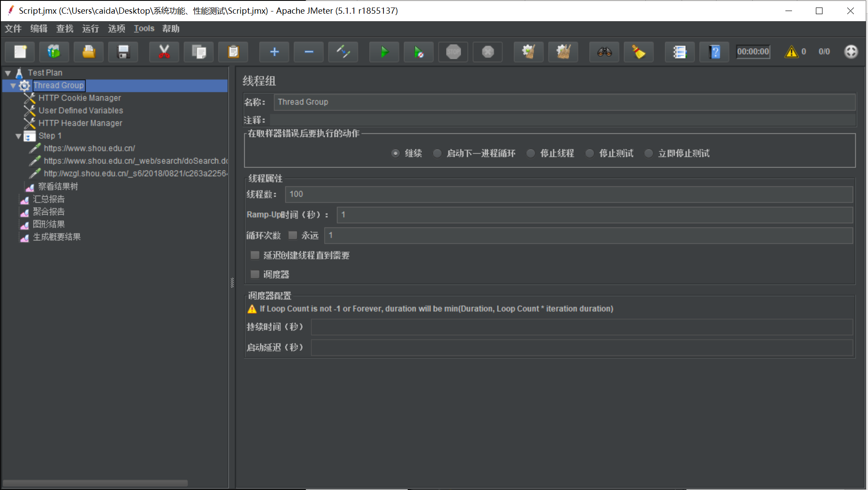
Task: Click the Toggle enable/disable icon
Action: (343, 52)
